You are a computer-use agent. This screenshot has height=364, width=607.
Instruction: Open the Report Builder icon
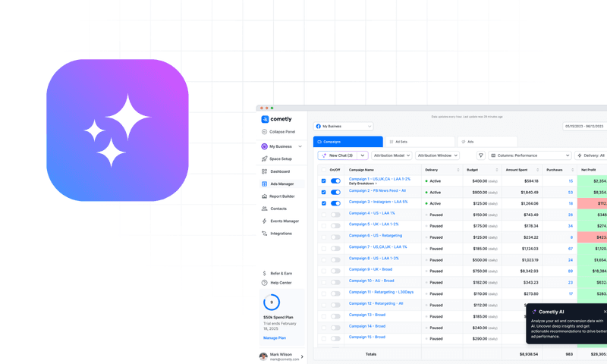tap(264, 196)
